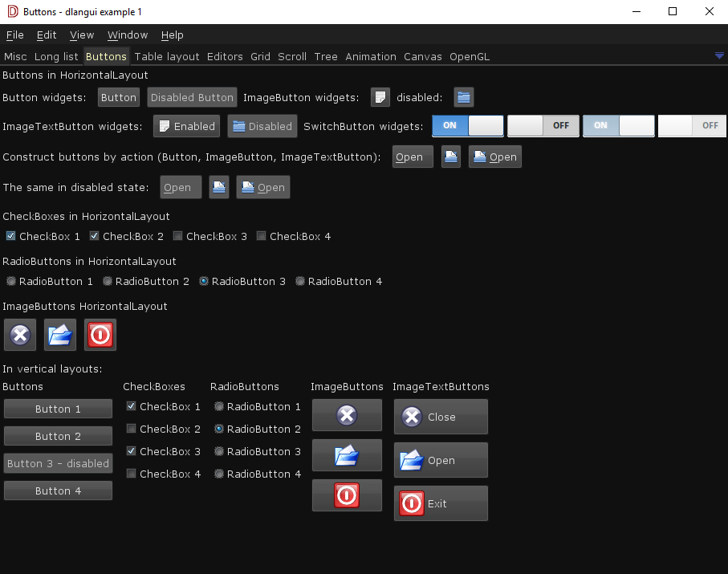This screenshot has height=574, width=728.
Task: Check CheckBox 4 in the vertical CheckBoxes column
Action: click(x=132, y=474)
